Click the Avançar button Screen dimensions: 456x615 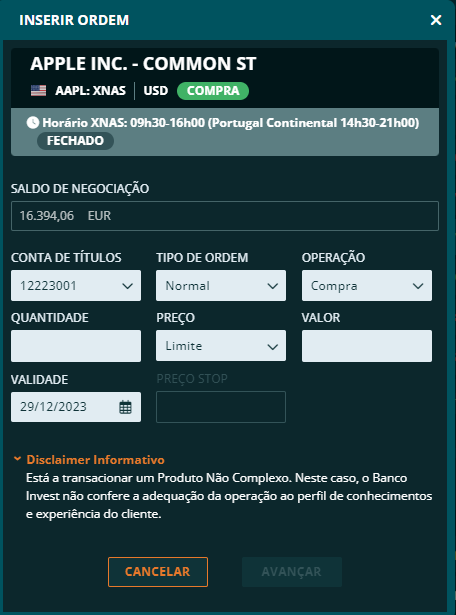point(292,572)
